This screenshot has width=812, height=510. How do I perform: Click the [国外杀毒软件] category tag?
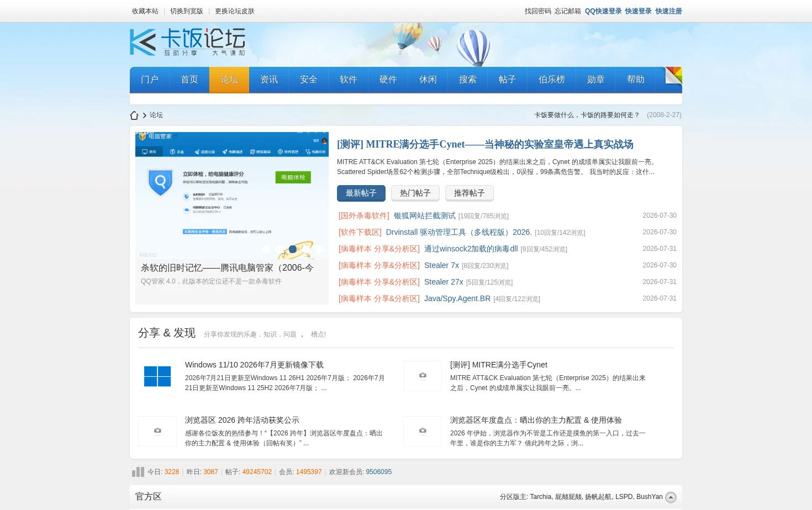coord(364,215)
